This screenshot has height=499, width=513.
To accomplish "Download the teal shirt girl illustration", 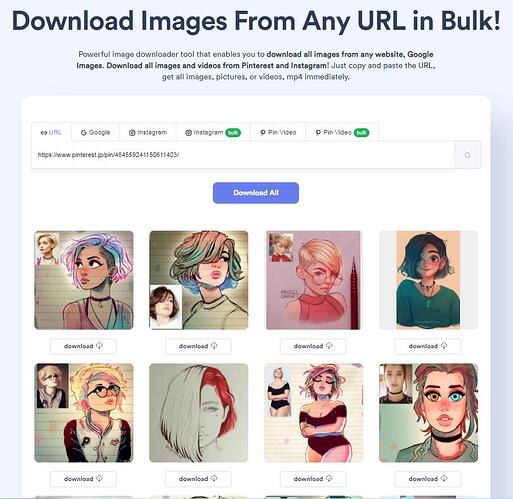I will coord(428,346).
